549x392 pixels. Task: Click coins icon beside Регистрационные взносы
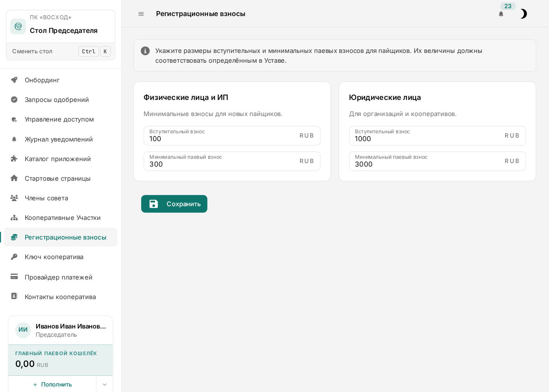click(x=14, y=237)
